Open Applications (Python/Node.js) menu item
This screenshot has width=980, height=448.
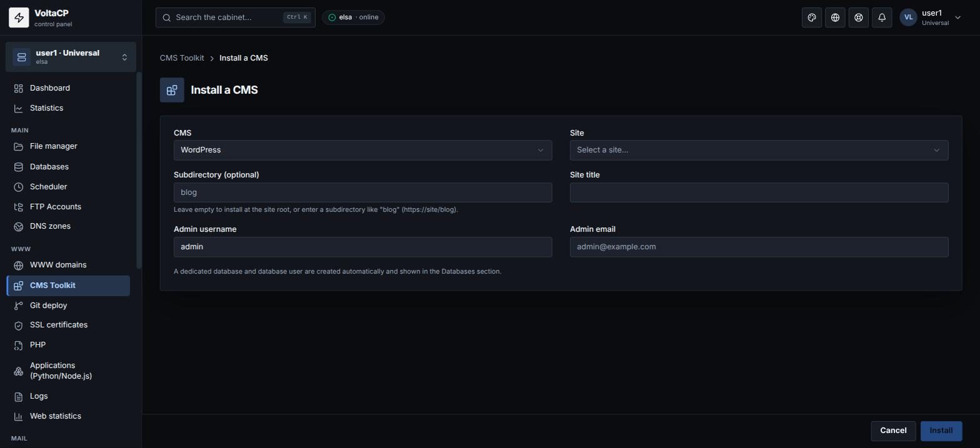click(68, 371)
